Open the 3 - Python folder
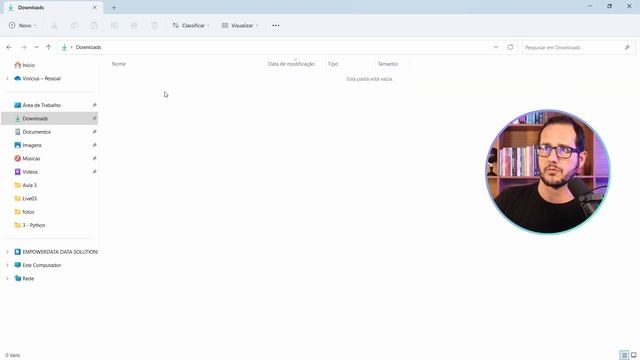640x360 pixels. tap(30, 225)
